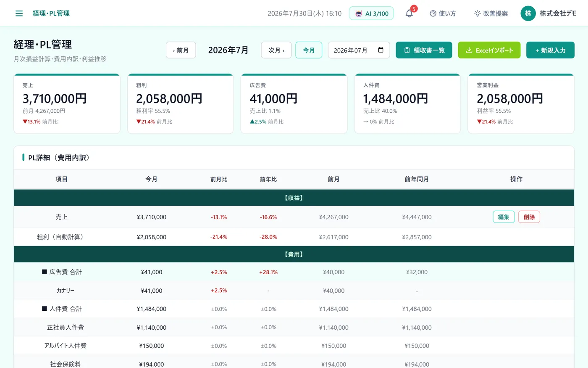Open the 領収書一覧 receipts list
The height and width of the screenshot is (368, 588).
(x=424, y=50)
